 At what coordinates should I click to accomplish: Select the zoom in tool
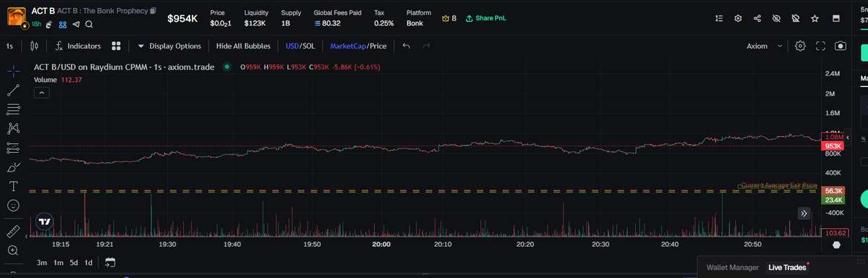13,250
